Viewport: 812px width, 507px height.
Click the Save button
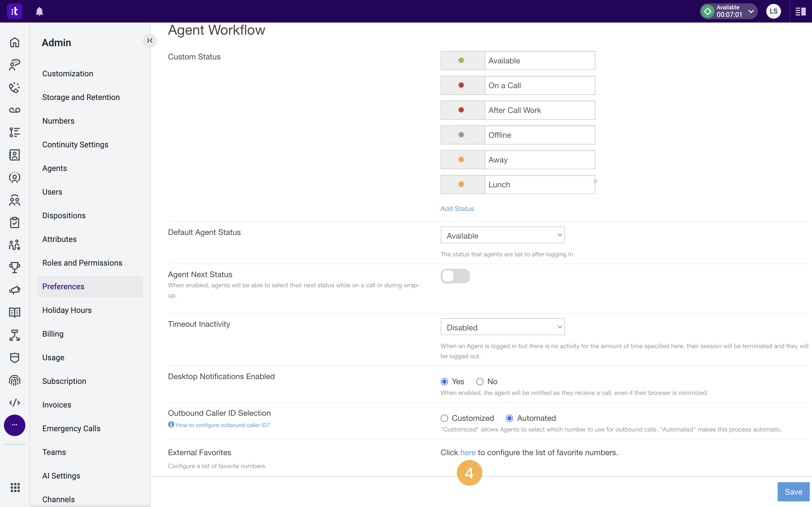[793, 492]
